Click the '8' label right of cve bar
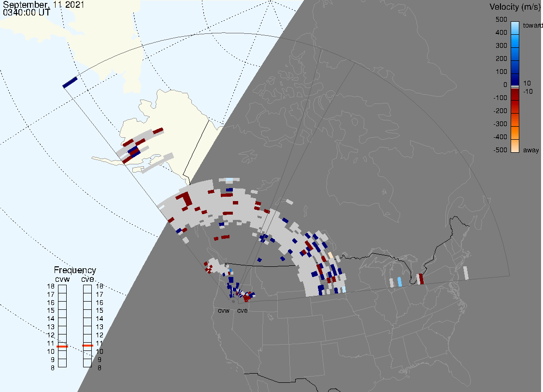543x392 pixels. click(x=100, y=368)
